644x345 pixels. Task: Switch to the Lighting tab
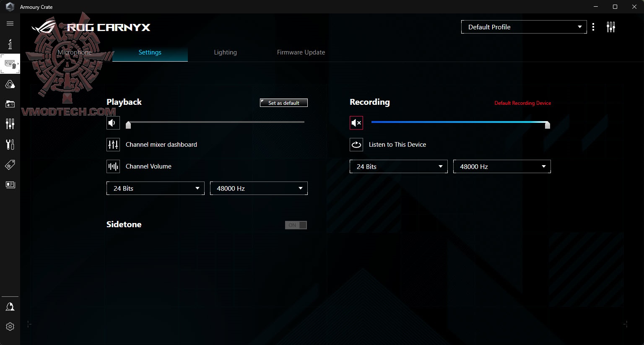coord(226,52)
